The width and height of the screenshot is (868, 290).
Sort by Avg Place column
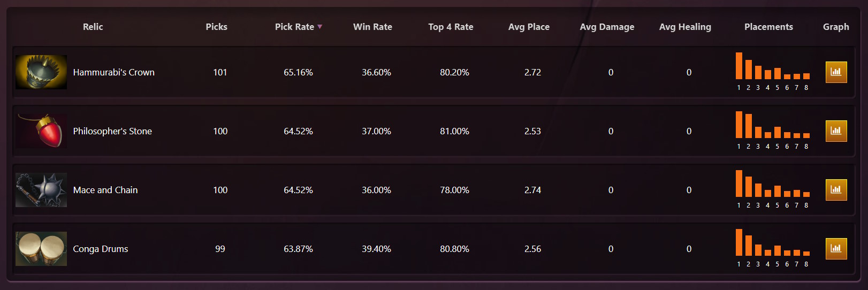click(529, 27)
